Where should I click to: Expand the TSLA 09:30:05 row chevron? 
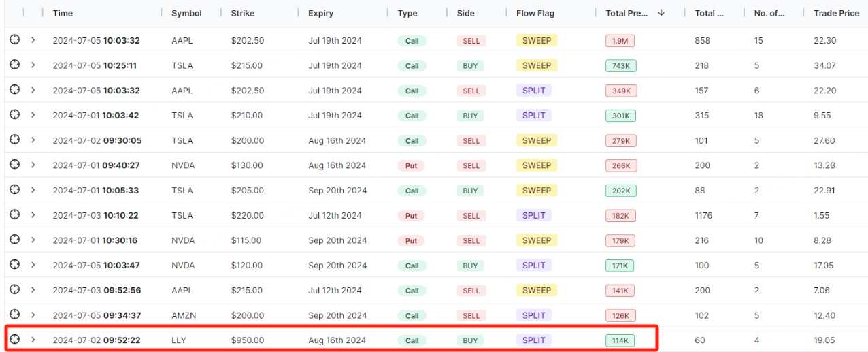point(33,140)
